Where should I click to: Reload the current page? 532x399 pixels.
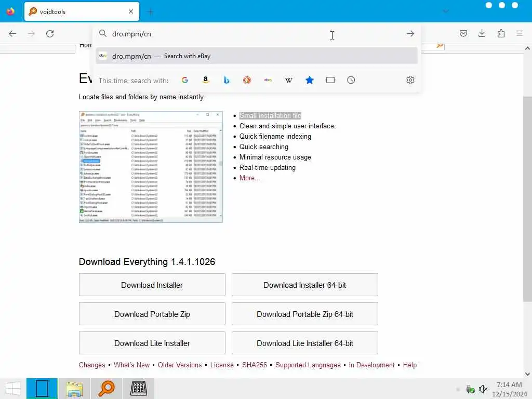pos(50,34)
